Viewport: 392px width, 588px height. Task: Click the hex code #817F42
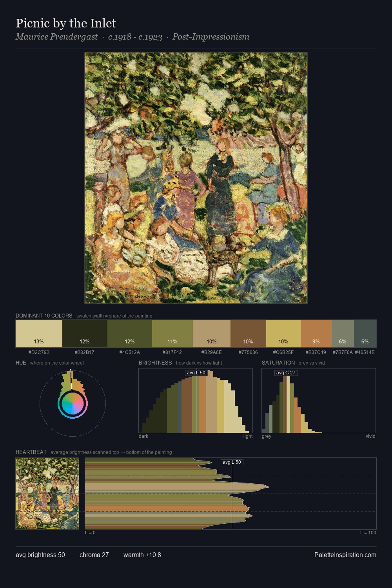[172, 352]
